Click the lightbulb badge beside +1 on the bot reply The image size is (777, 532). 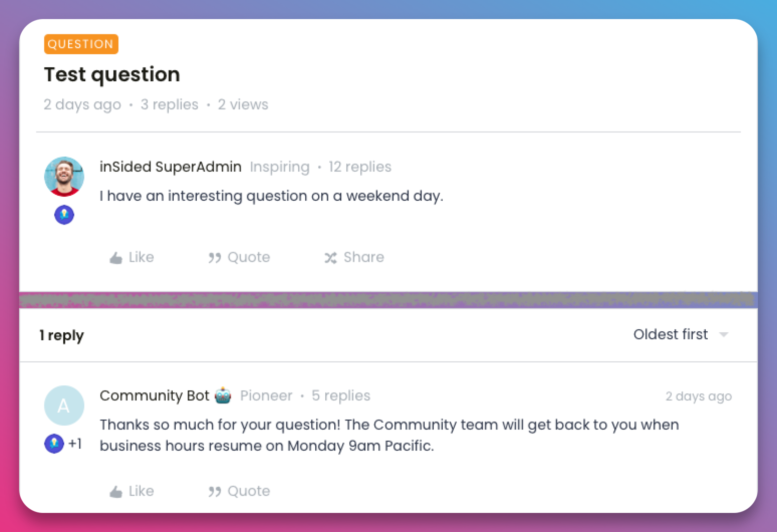click(x=54, y=444)
